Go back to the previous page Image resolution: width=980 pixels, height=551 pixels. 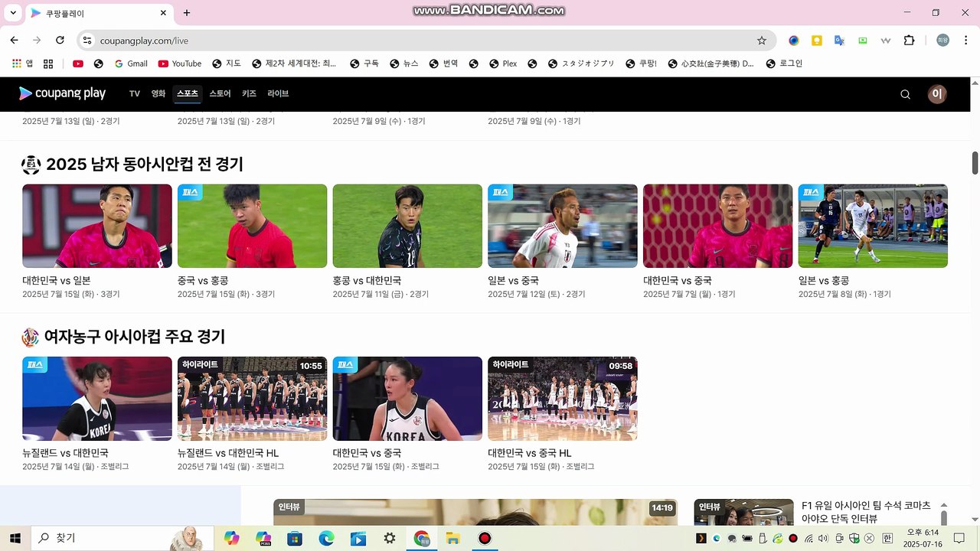(x=14, y=41)
